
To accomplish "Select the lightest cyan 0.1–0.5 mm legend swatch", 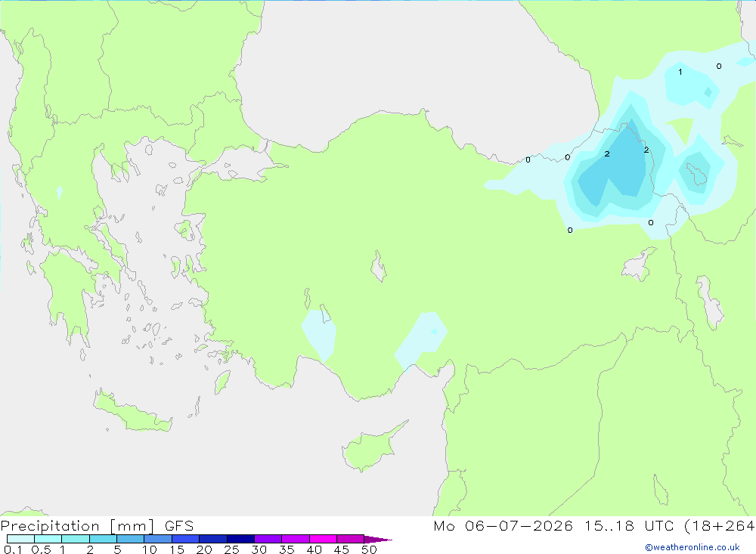I will pyautogui.click(x=20, y=539).
